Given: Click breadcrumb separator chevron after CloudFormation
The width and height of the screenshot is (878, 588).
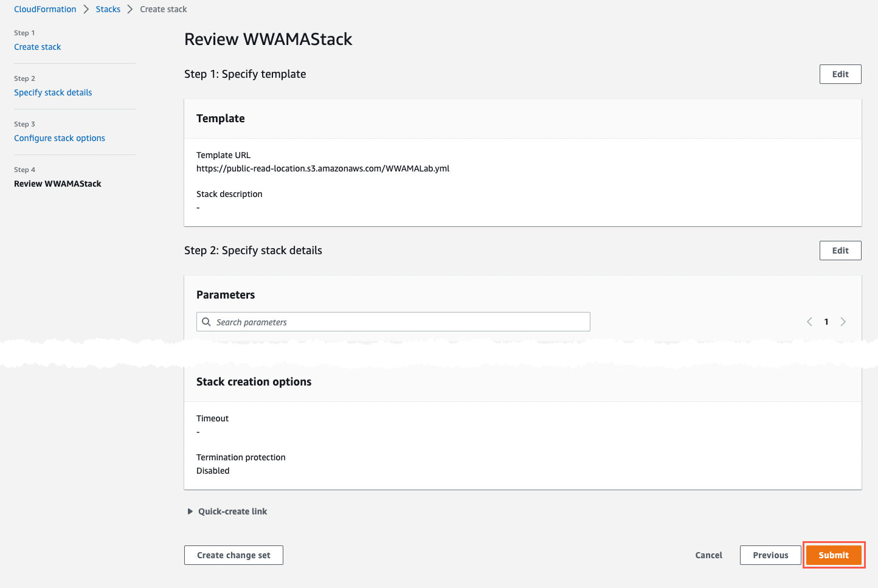Looking at the screenshot, I should pyautogui.click(x=86, y=9).
